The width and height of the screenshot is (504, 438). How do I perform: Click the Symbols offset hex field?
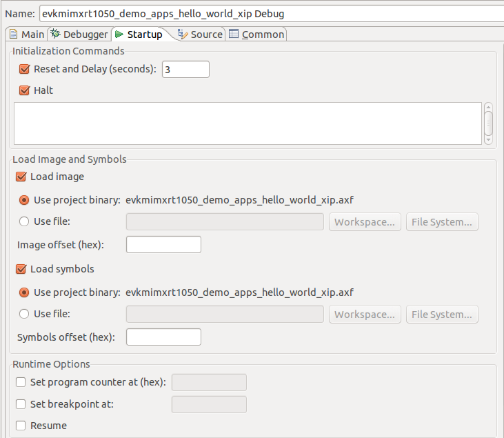[x=163, y=337]
